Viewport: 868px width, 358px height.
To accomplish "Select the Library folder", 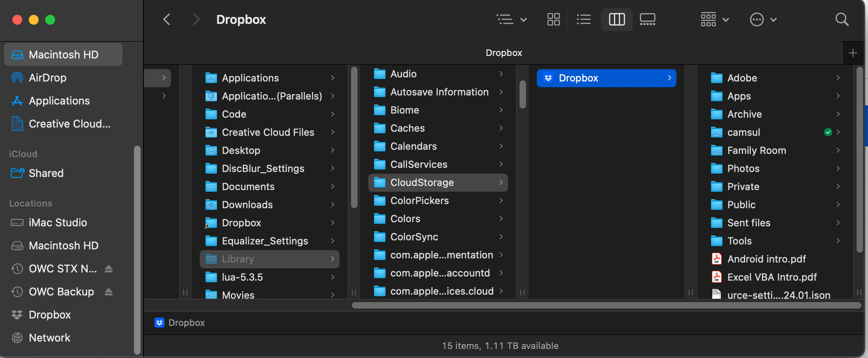I will (270, 259).
